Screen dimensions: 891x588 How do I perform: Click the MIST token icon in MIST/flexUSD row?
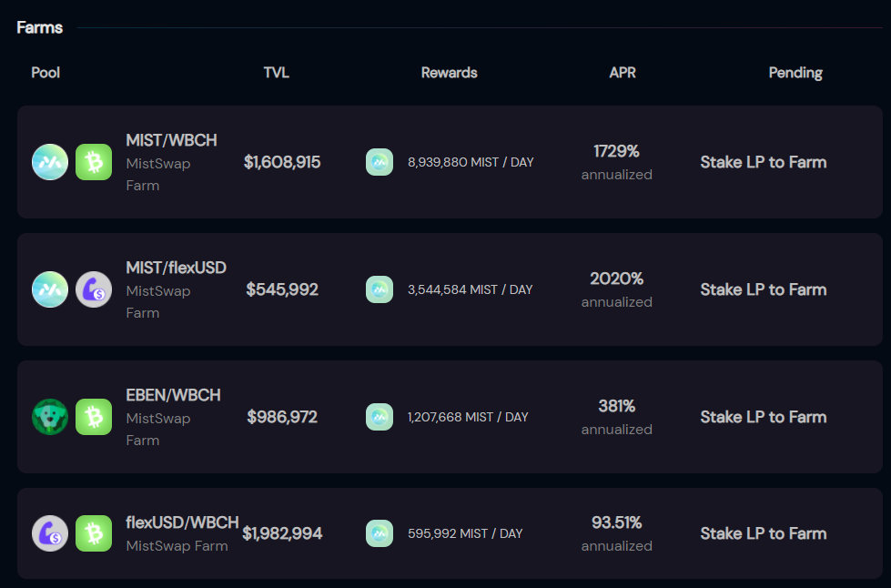pos(50,289)
